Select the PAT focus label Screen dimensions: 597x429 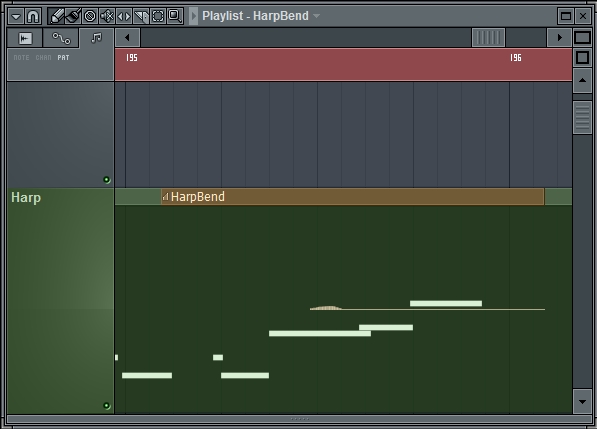pos(63,57)
